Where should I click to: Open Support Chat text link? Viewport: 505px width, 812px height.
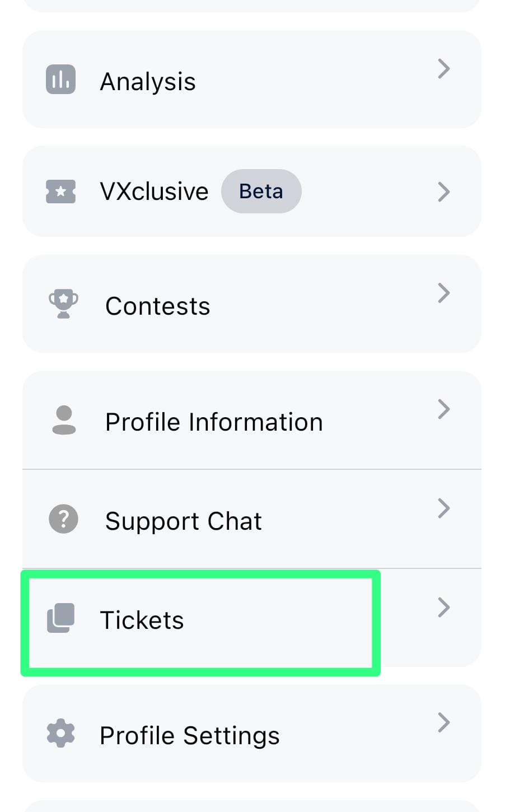pos(184,521)
